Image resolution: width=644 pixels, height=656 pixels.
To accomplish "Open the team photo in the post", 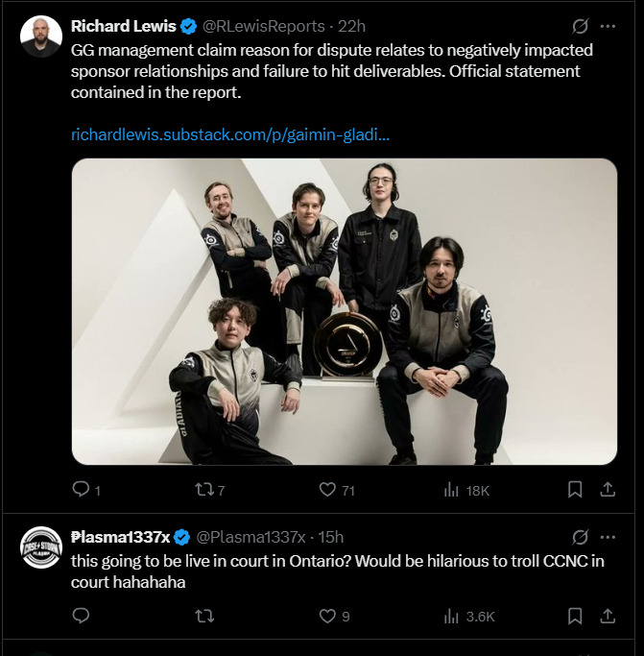I will (x=345, y=311).
